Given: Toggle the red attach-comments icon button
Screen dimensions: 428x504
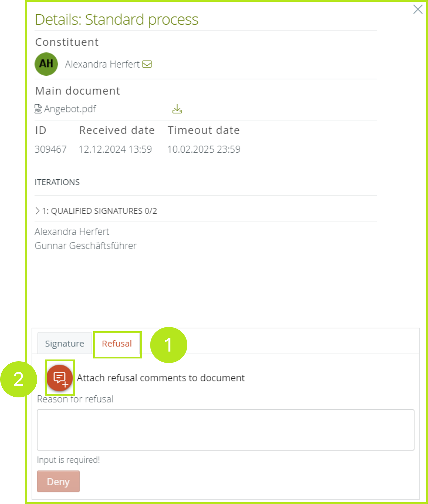Looking at the screenshot, I should click(x=59, y=378).
